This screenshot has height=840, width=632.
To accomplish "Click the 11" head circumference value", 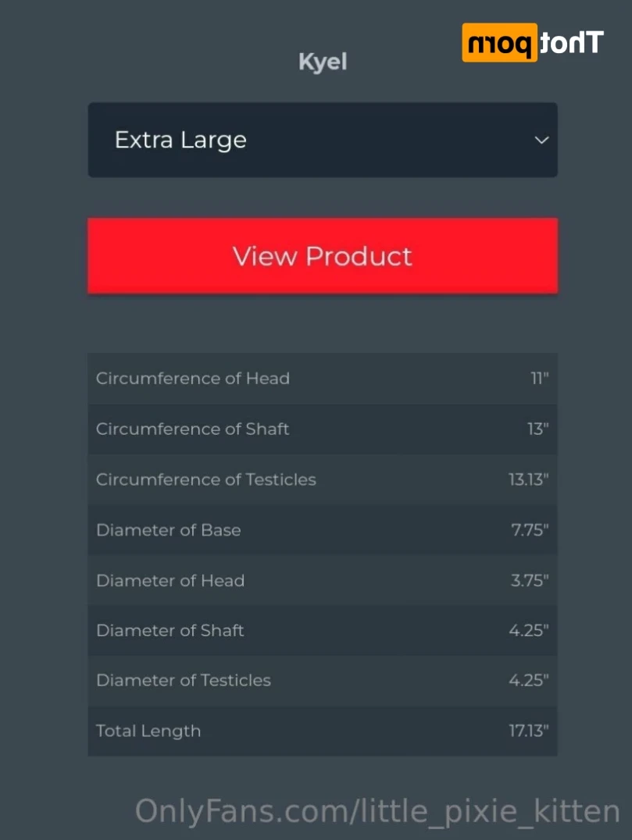I will tap(540, 378).
